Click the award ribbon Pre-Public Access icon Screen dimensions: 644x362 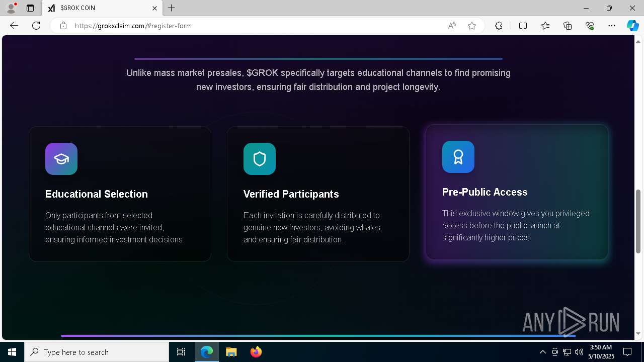[458, 157]
